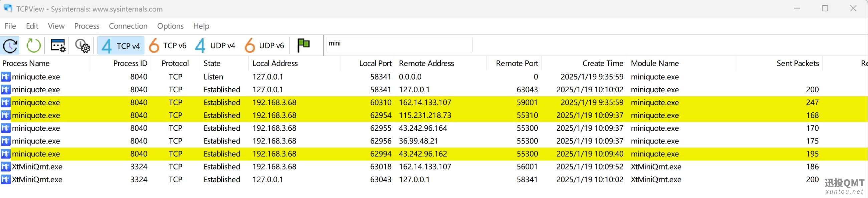Screen dimensions: 868x198
Task: Click process icon of row with local port 62994
Action: tap(6, 154)
